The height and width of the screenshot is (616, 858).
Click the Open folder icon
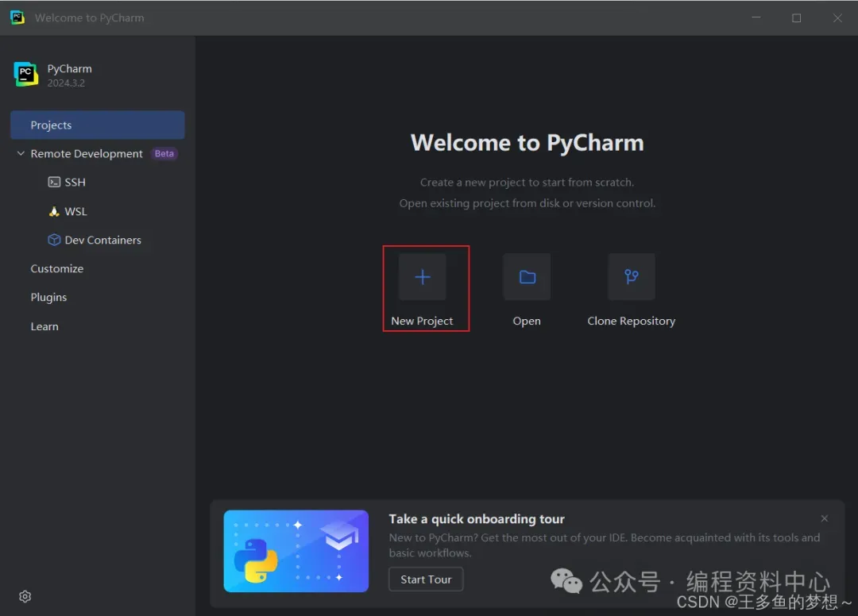(x=527, y=277)
